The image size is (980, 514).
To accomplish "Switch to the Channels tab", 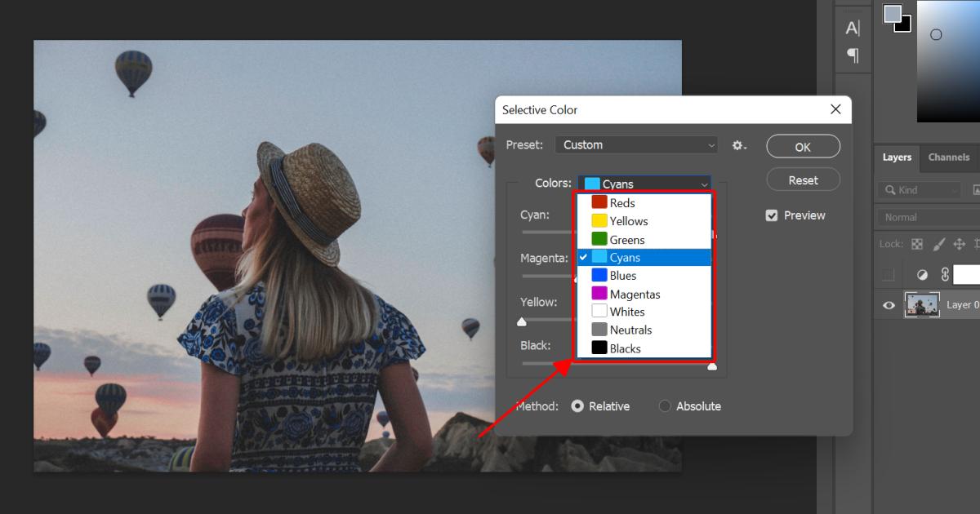I will (x=948, y=157).
